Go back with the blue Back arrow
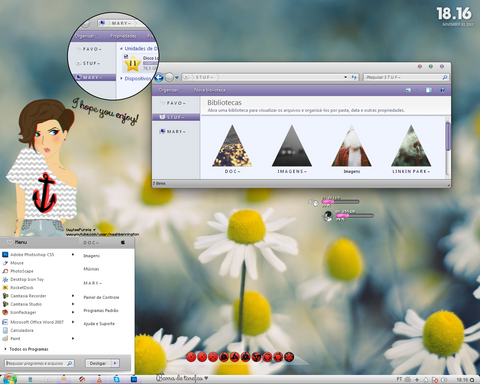The image size is (480, 384). pos(159,77)
